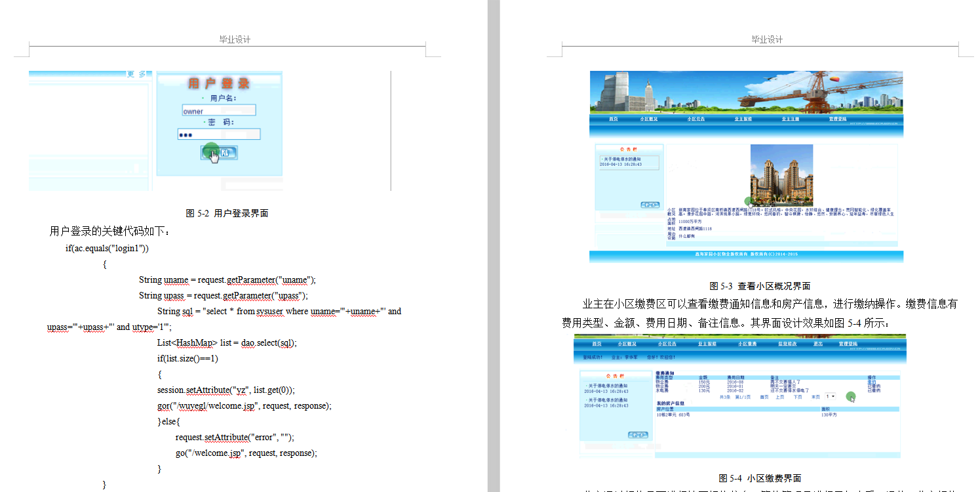Screen dimensions: 980x492
Task: Click the "业主注册" navigation item
Action: 790,119
